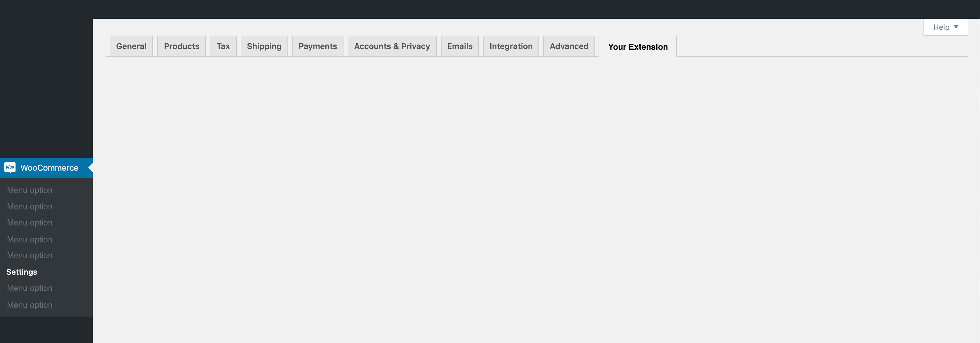980x343 pixels.
Task: Select the second Menu option under WooCommerce
Action: (30, 206)
